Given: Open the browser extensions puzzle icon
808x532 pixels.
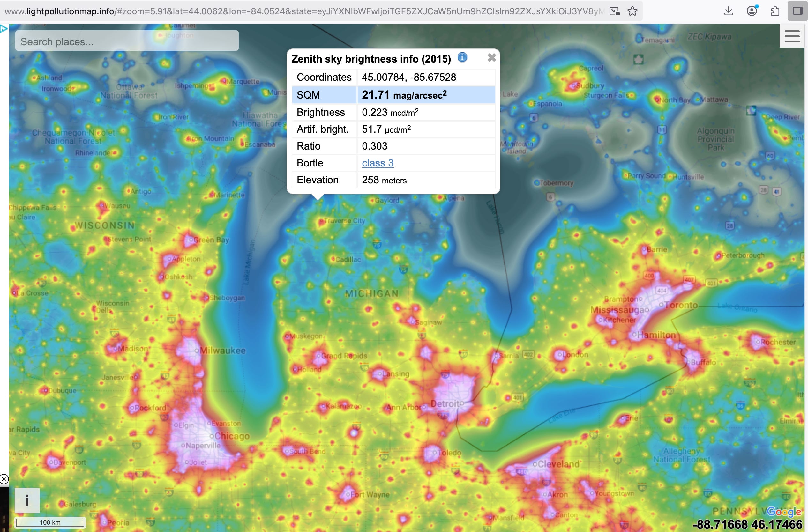Looking at the screenshot, I should [x=775, y=11].
